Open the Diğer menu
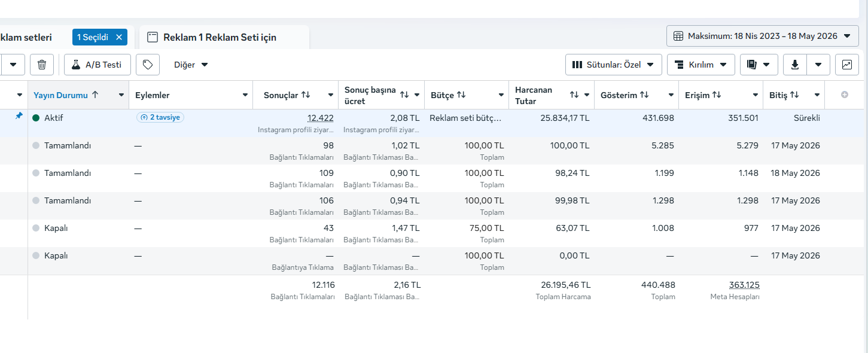The image size is (868, 353). pos(191,65)
